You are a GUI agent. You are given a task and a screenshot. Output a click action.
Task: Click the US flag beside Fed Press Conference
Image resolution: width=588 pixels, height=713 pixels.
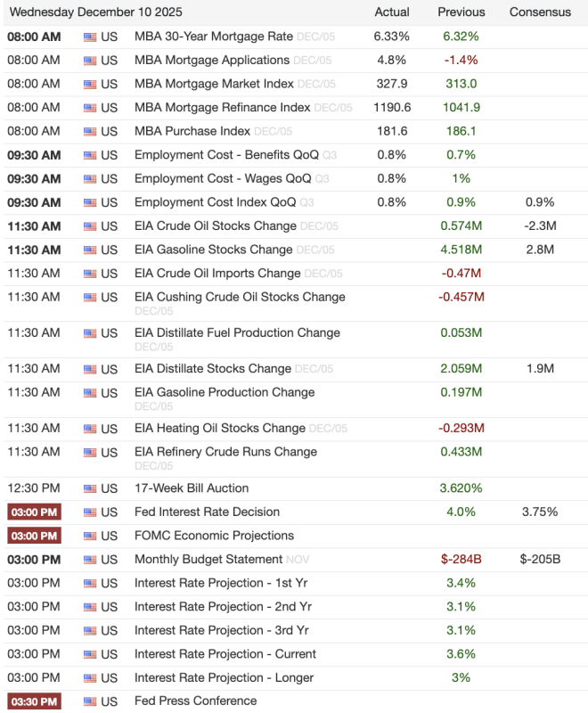90,701
